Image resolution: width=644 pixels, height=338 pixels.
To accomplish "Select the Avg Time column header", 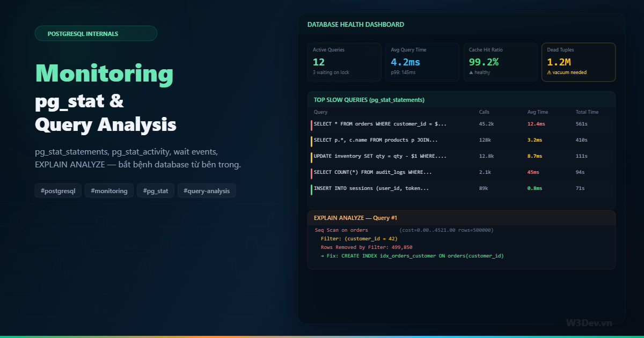I will pyautogui.click(x=538, y=112).
